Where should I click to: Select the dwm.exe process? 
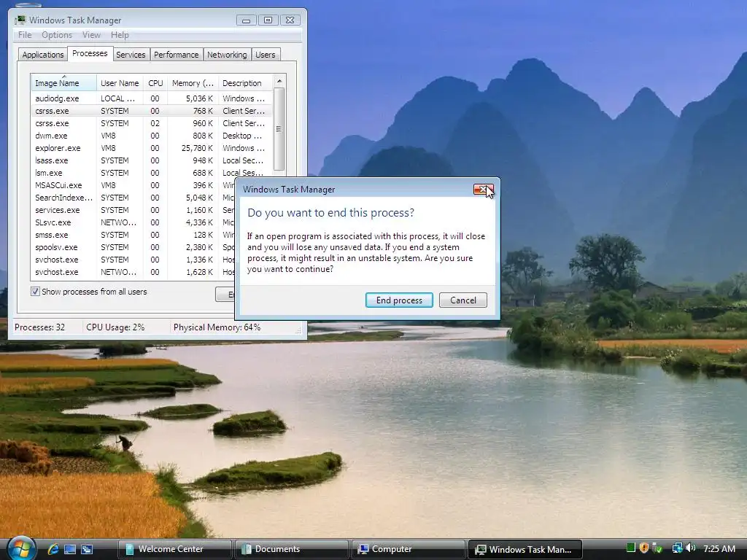pos(152,136)
